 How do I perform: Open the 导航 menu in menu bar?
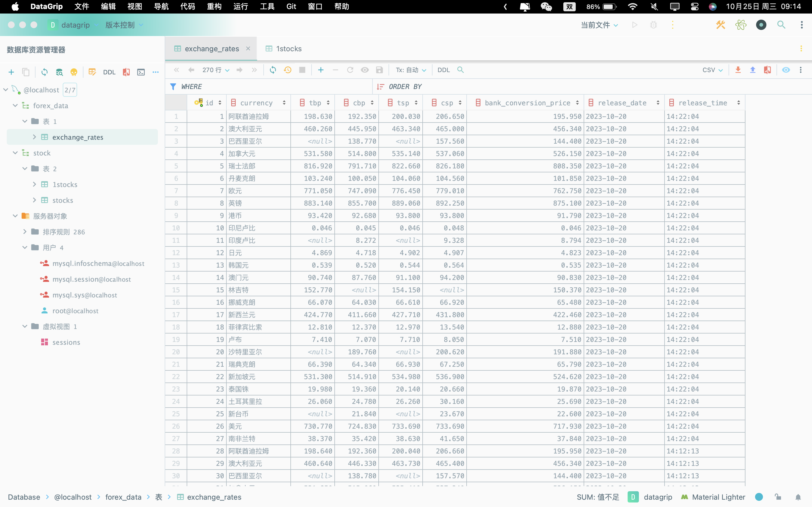point(161,7)
